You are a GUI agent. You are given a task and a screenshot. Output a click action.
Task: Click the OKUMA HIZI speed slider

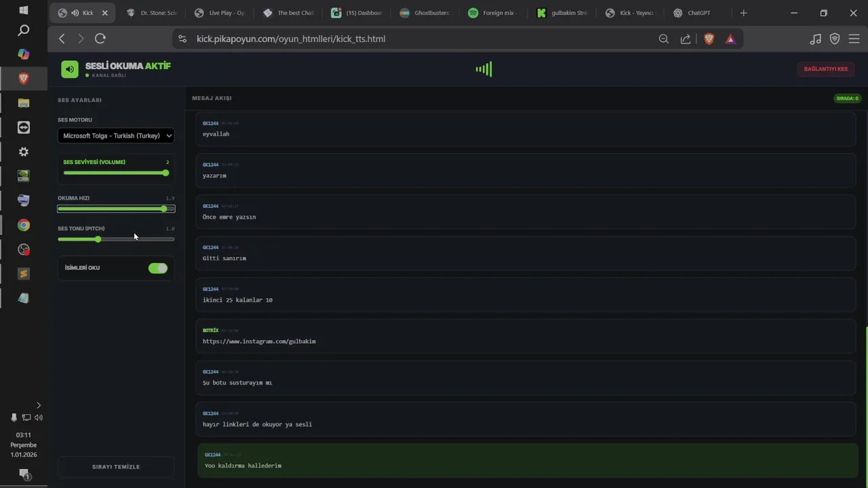[x=116, y=209]
